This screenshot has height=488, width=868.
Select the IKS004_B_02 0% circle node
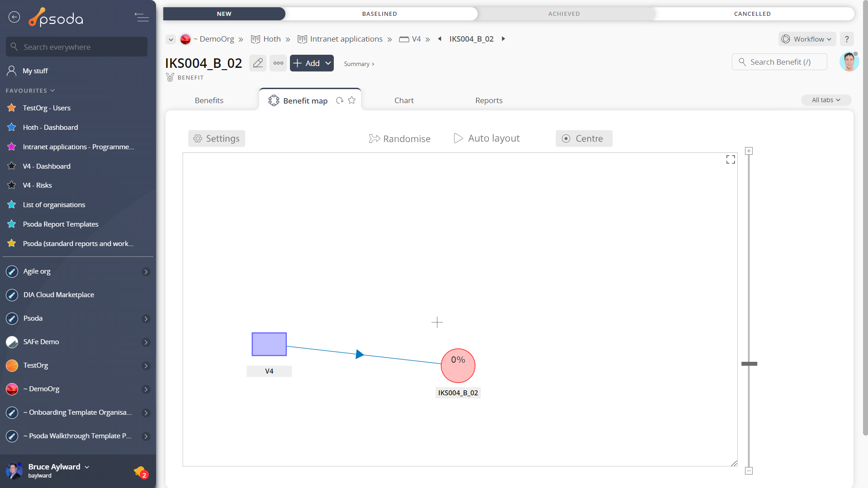[x=458, y=365]
